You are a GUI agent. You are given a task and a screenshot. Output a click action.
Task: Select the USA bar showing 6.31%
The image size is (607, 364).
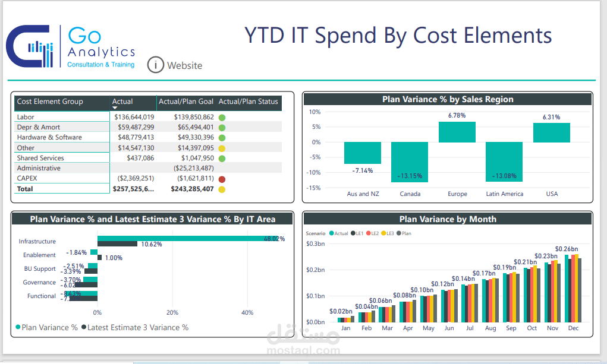click(x=552, y=132)
